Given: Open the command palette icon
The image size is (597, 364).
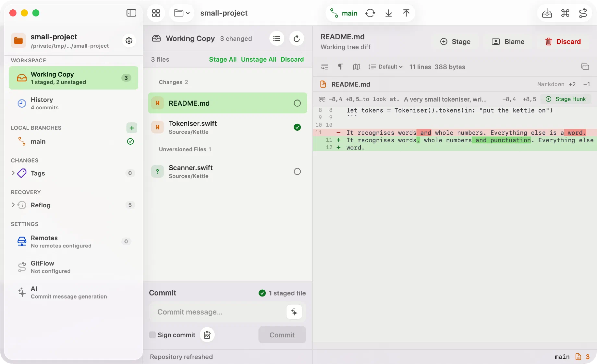Looking at the screenshot, I should coord(565,13).
